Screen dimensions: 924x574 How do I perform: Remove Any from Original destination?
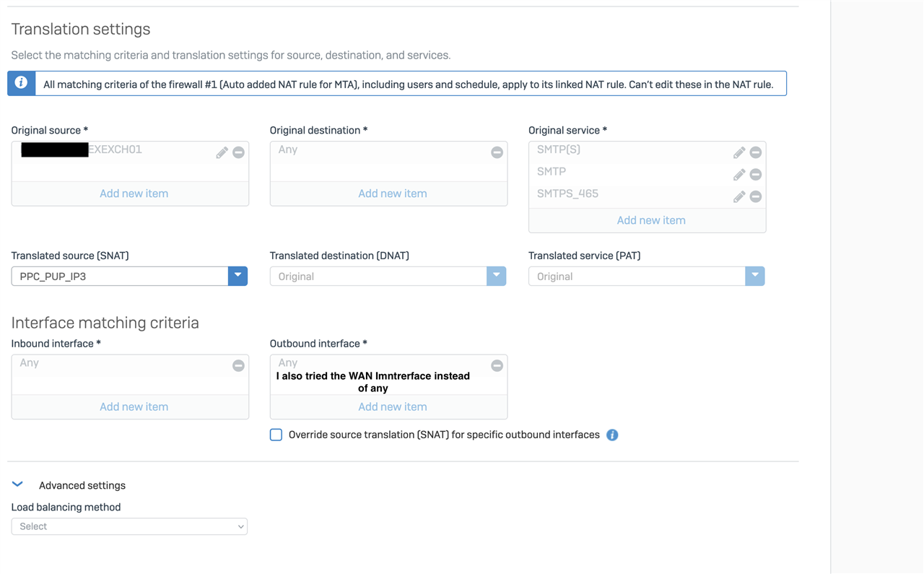497,152
